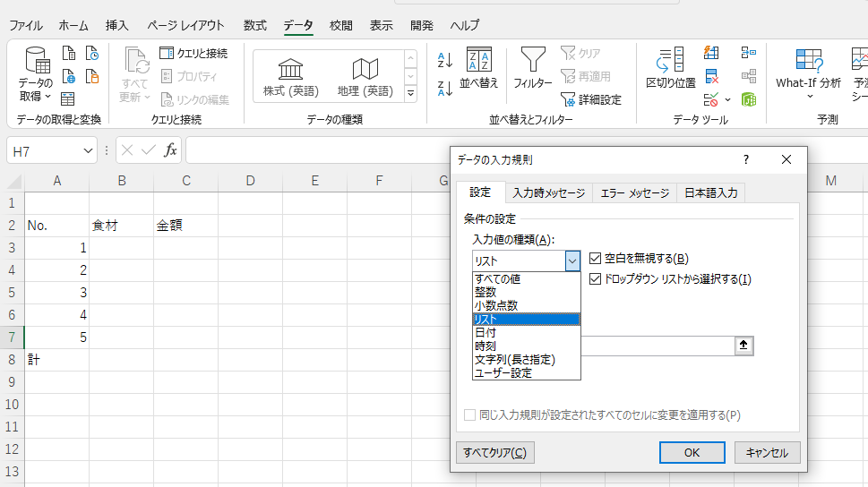Switch to 日本語入力 tab
The height and width of the screenshot is (487, 868).
710,192
